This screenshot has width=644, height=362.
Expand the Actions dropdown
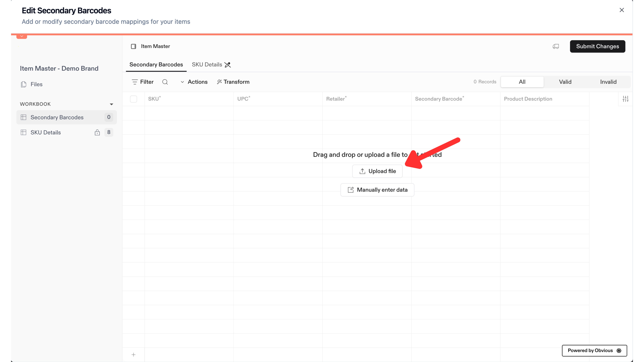coord(194,82)
